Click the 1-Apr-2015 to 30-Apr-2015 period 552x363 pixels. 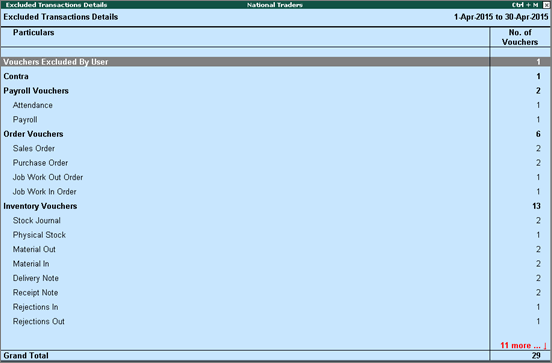pyautogui.click(x=501, y=17)
